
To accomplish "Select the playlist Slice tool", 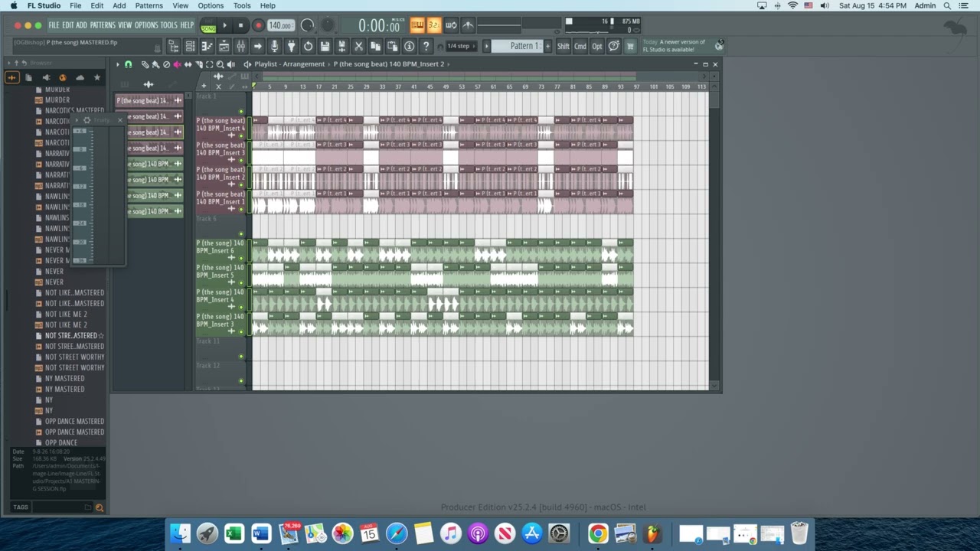I will [199, 65].
